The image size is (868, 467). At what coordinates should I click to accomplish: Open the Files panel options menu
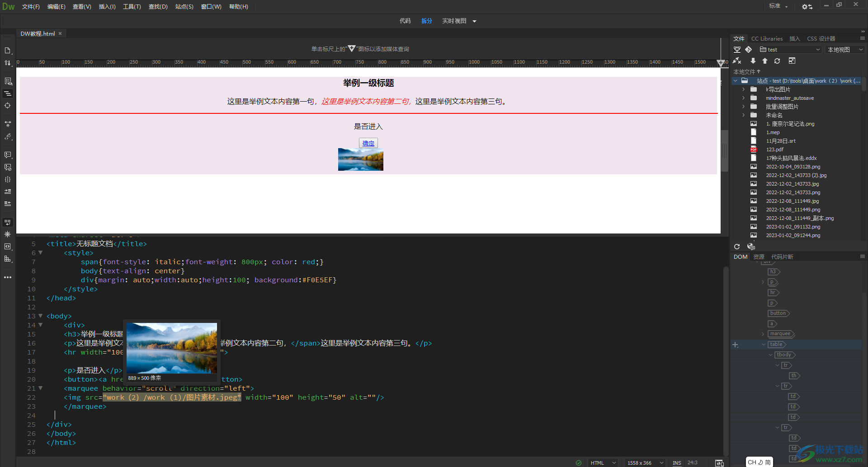click(862, 38)
